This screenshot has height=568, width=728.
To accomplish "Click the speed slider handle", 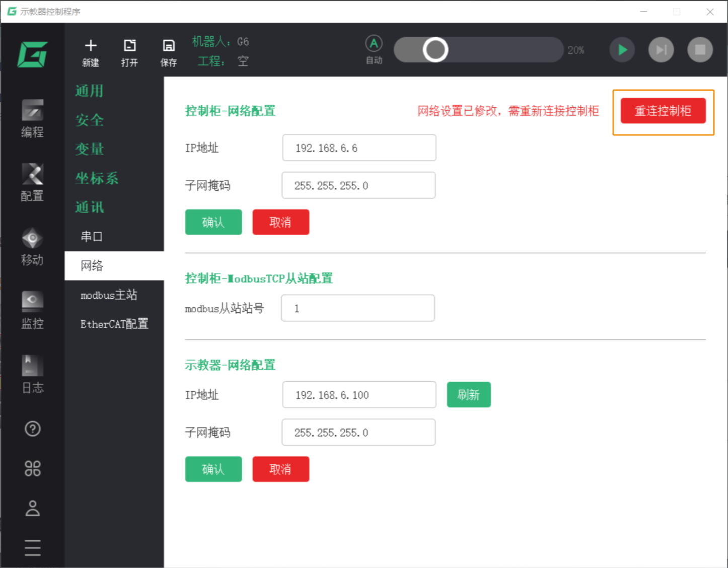I will click(x=435, y=49).
